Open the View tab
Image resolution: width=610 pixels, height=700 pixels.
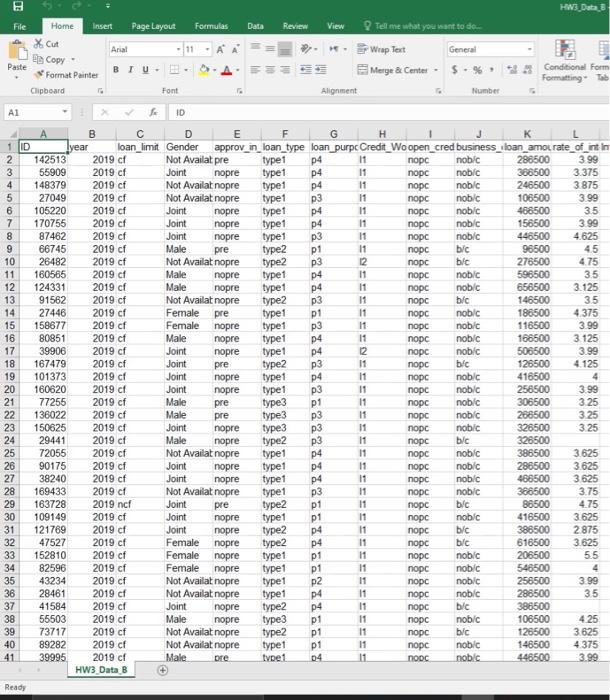335,26
